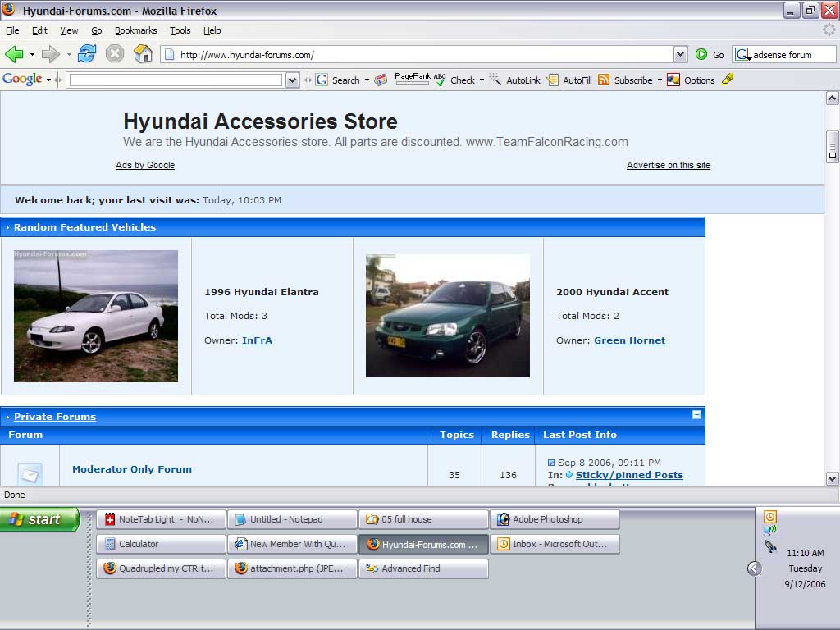
Task: Click the Firefox activity throbber on the menu bar
Action: 829,30
